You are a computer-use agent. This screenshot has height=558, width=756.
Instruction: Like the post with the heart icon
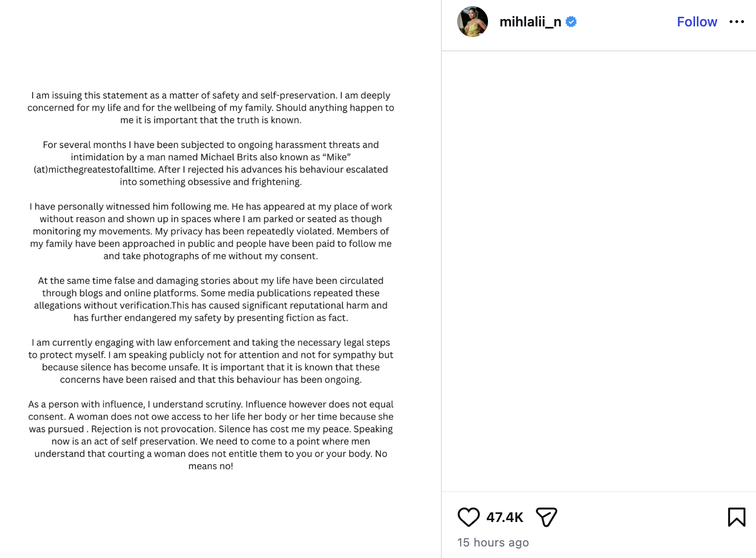(468, 517)
